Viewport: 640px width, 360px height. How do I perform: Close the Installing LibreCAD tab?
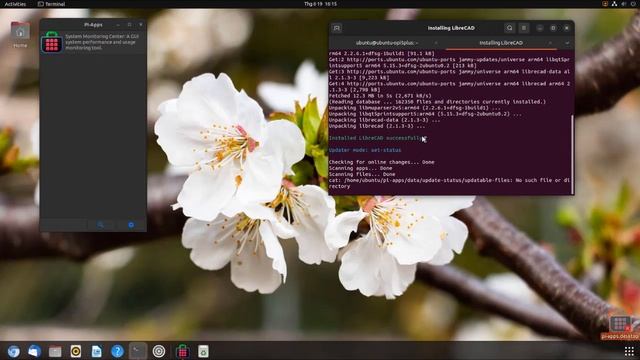pyautogui.click(x=550, y=43)
